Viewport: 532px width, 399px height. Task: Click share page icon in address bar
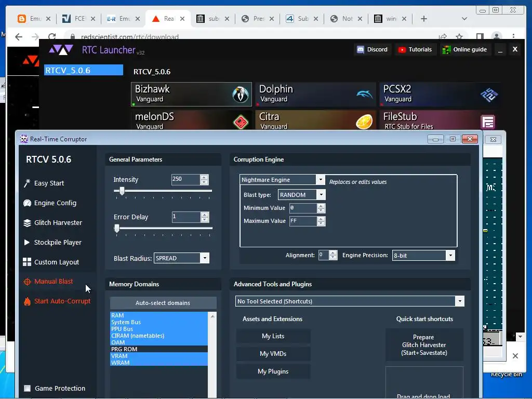[x=443, y=37]
